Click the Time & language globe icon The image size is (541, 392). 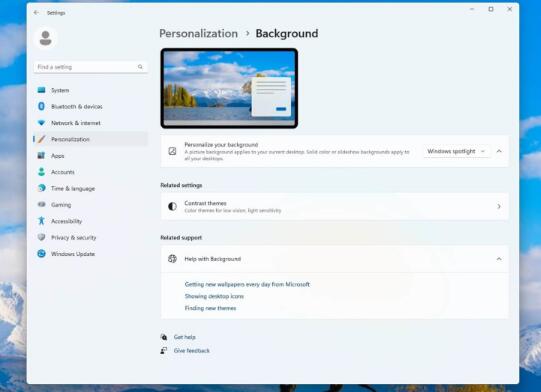[41, 188]
